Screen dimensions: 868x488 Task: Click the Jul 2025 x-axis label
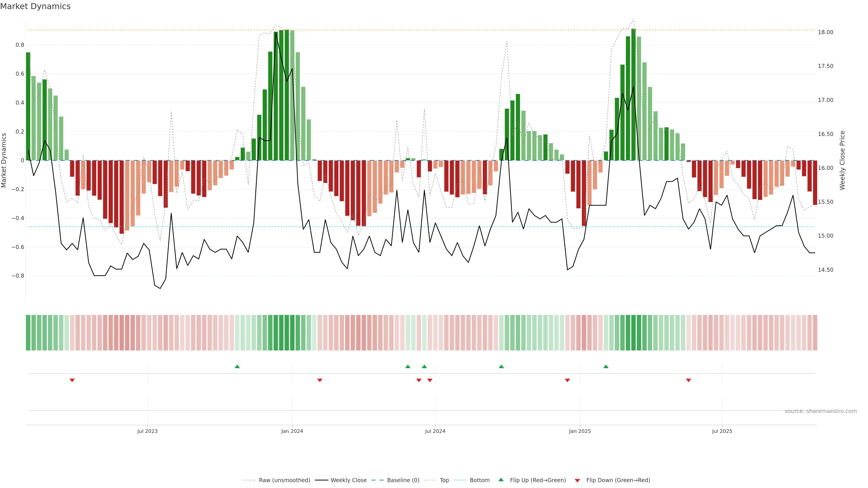[722, 431]
